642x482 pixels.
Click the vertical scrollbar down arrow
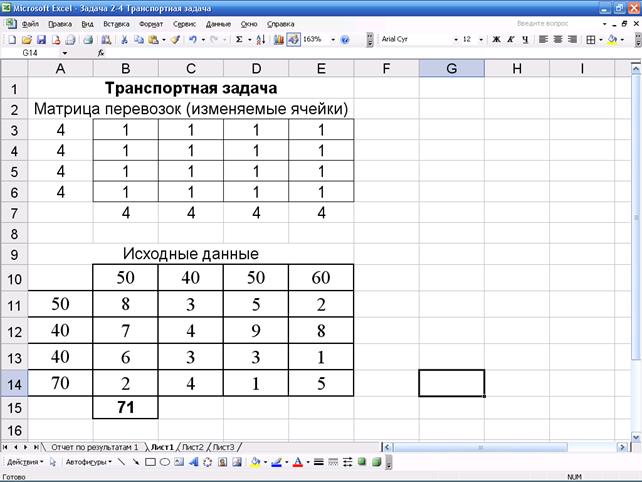pyautogui.click(x=635, y=437)
